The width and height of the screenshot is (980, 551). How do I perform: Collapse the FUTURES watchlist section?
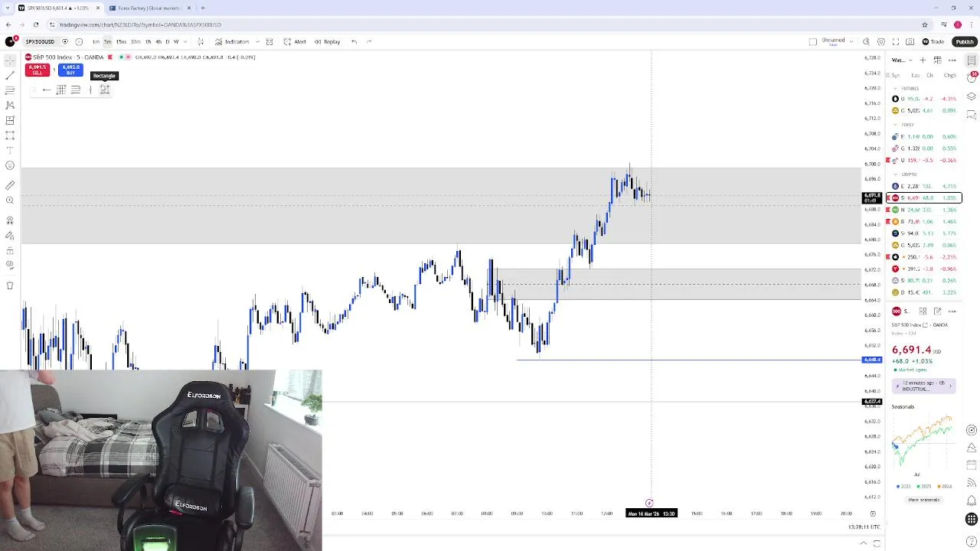pyautogui.click(x=895, y=89)
